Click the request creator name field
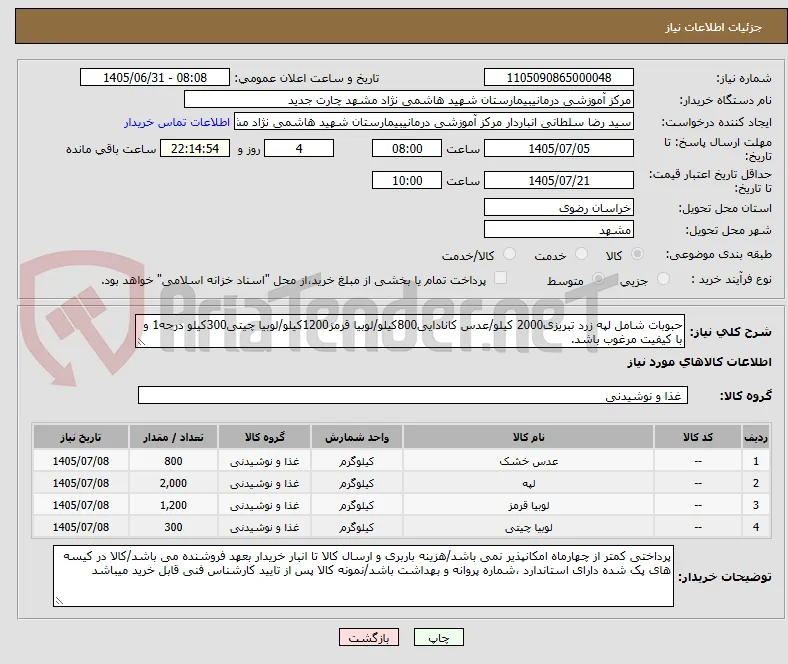Image resolution: width=788 pixels, height=664 pixels. tap(434, 122)
